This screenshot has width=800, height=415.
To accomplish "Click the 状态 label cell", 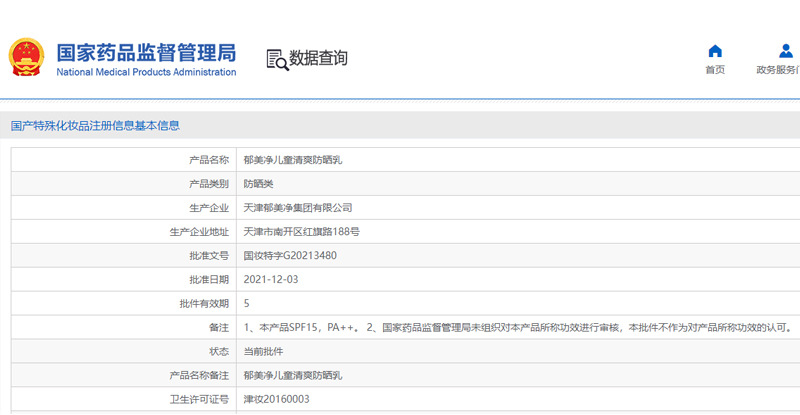I will (124, 352).
